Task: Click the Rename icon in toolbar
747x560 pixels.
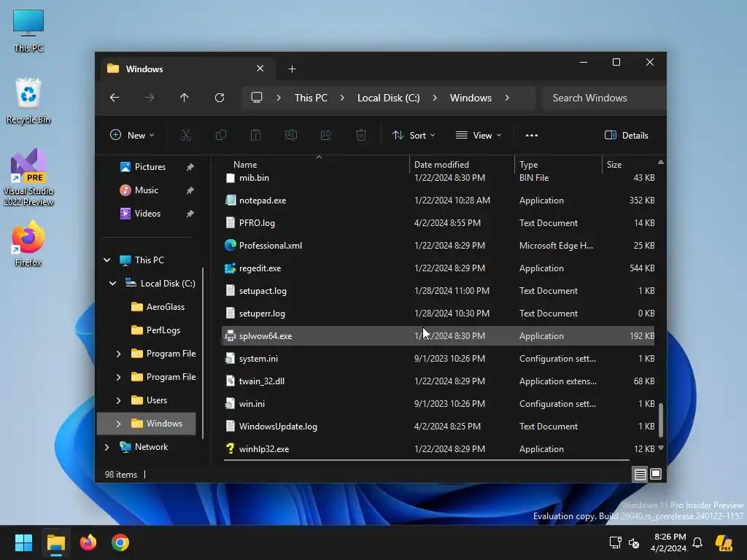Action: click(x=291, y=135)
